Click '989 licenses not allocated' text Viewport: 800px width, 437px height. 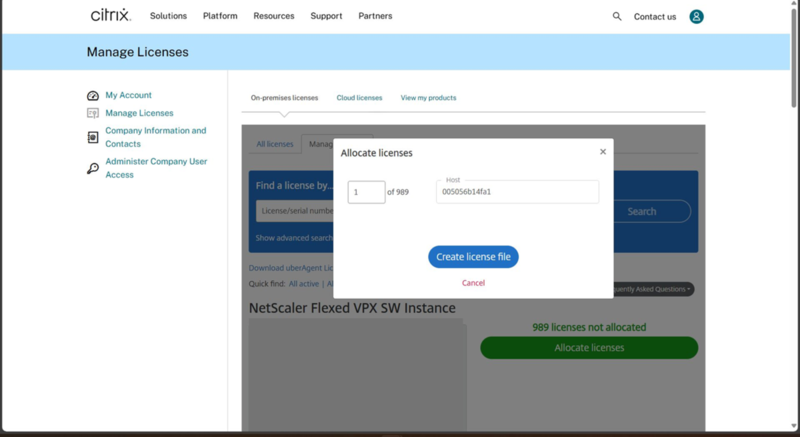point(589,327)
